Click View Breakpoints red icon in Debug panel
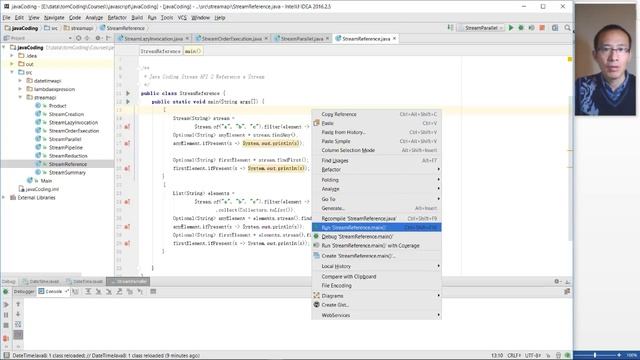This screenshot has height=360, width=640. pos(6,338)
